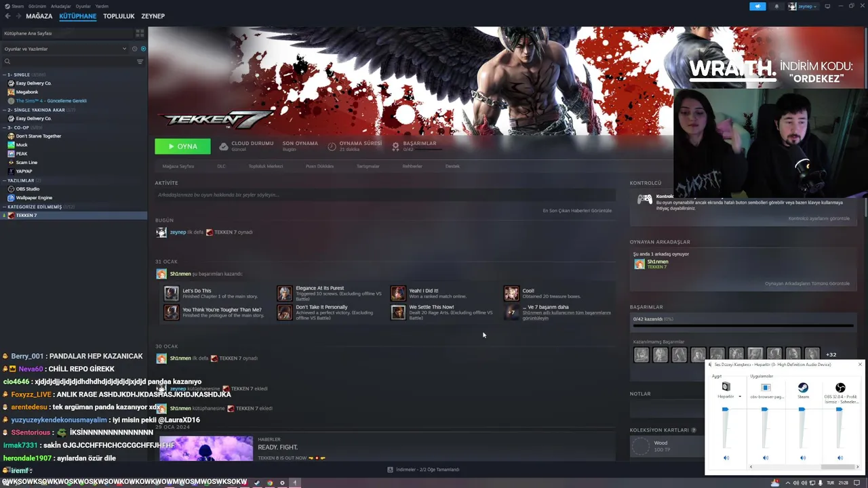
Task: Open İndirmeler downloads status at bottom
Action: click(x=423, y=470)
